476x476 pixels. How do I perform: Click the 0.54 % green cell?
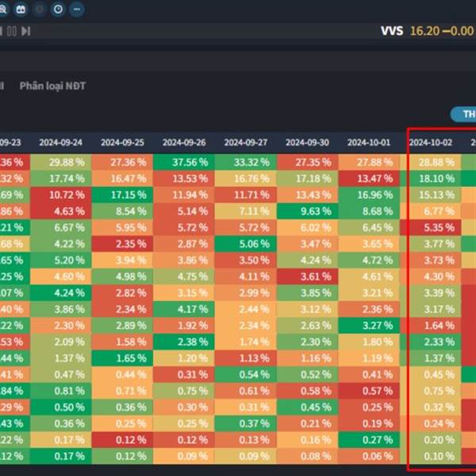coord(246,374)
